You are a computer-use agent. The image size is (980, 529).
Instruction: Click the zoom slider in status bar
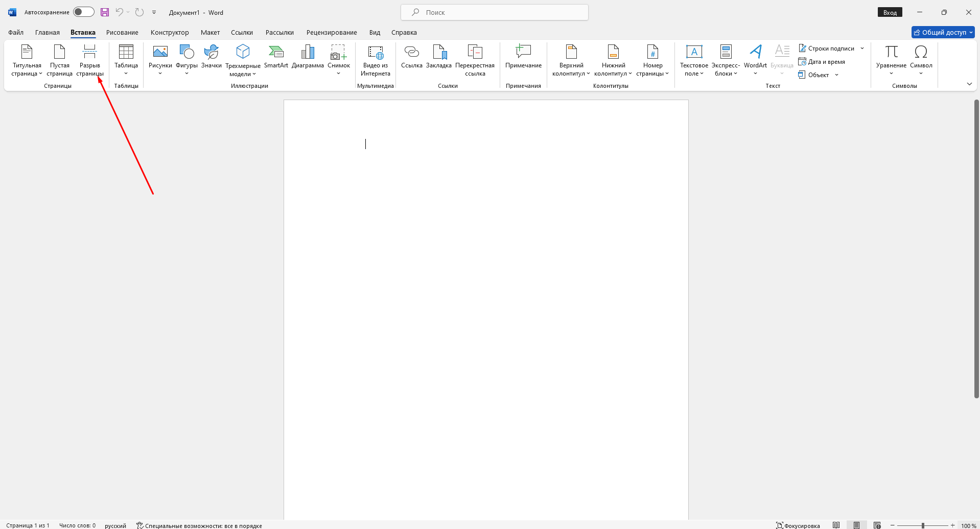coord(923,525)
